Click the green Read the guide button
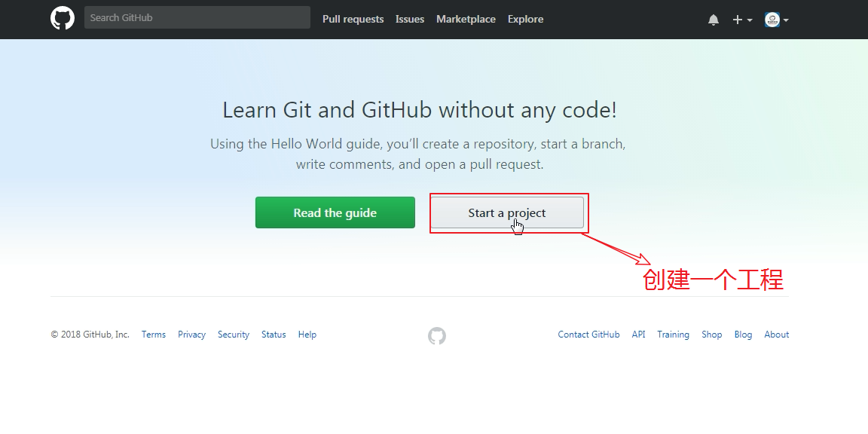Image resolution: width=868 pixels, height=434 pixels. (x=335, y=212)
